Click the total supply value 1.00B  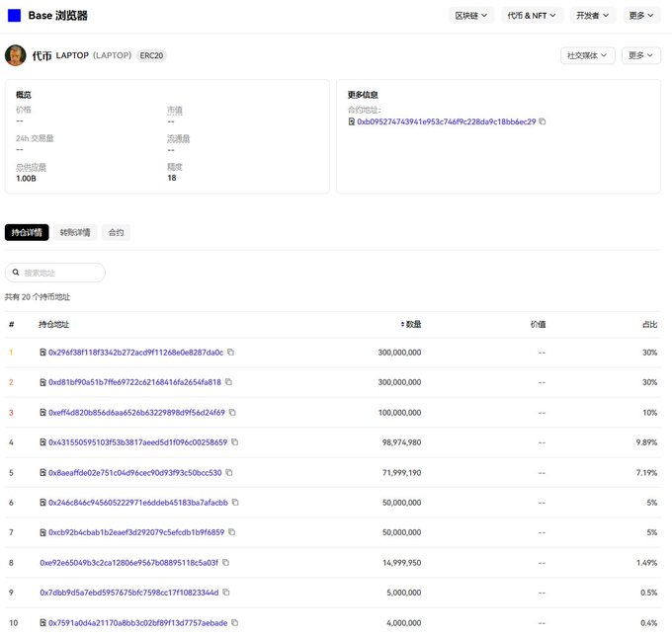click(x=26, y=178)
